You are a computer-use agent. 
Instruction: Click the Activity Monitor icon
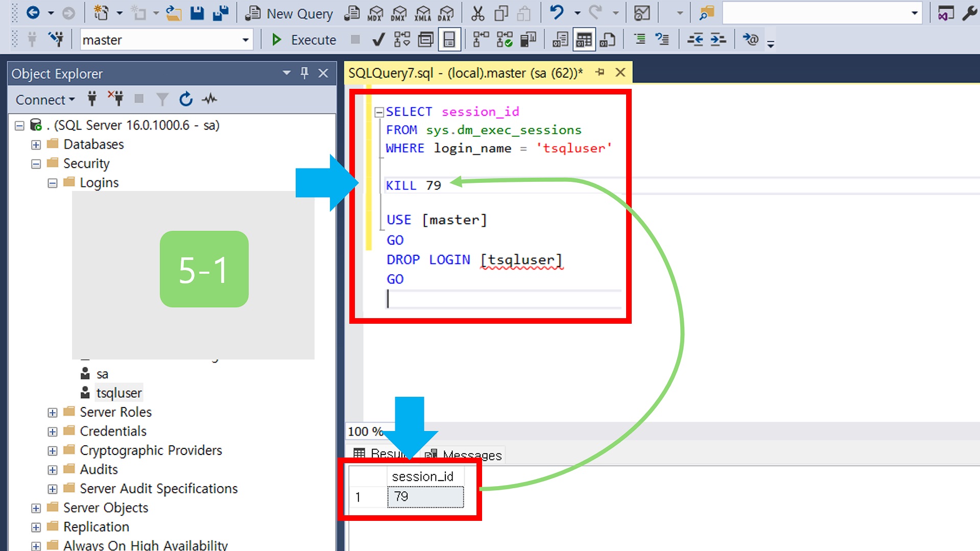pyautogui.click(x=642, y=13)
